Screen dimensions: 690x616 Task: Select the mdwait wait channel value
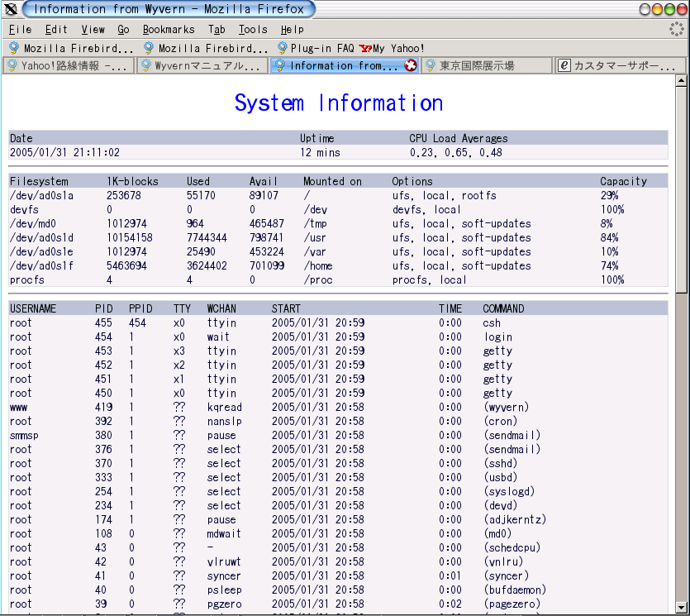pyautogui.click(x=224, y=534)
